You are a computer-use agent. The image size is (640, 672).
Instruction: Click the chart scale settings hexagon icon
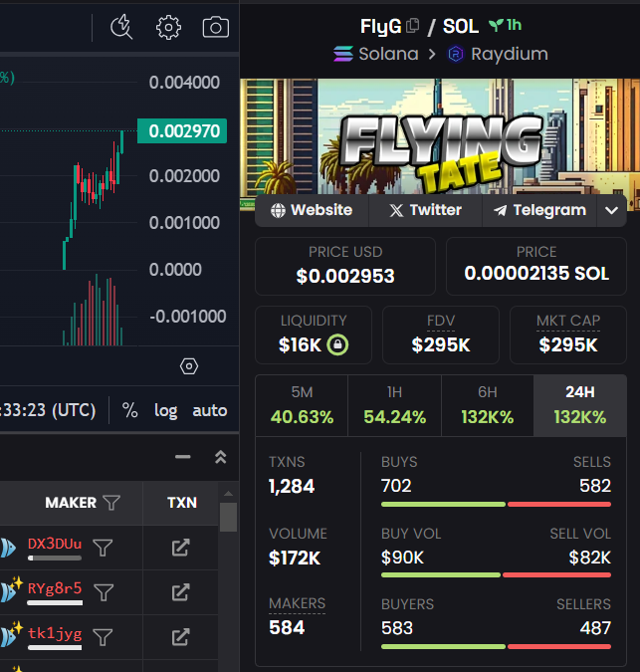coord(189,366)
